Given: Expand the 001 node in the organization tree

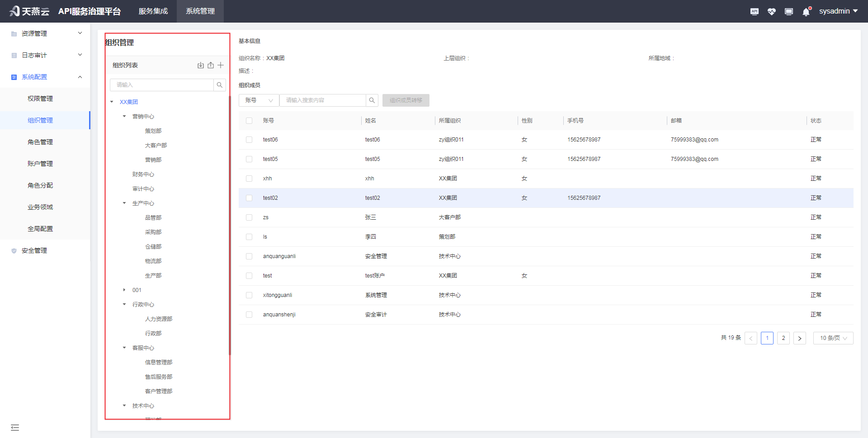Looking at the screenshot, I should coord(124,290).
